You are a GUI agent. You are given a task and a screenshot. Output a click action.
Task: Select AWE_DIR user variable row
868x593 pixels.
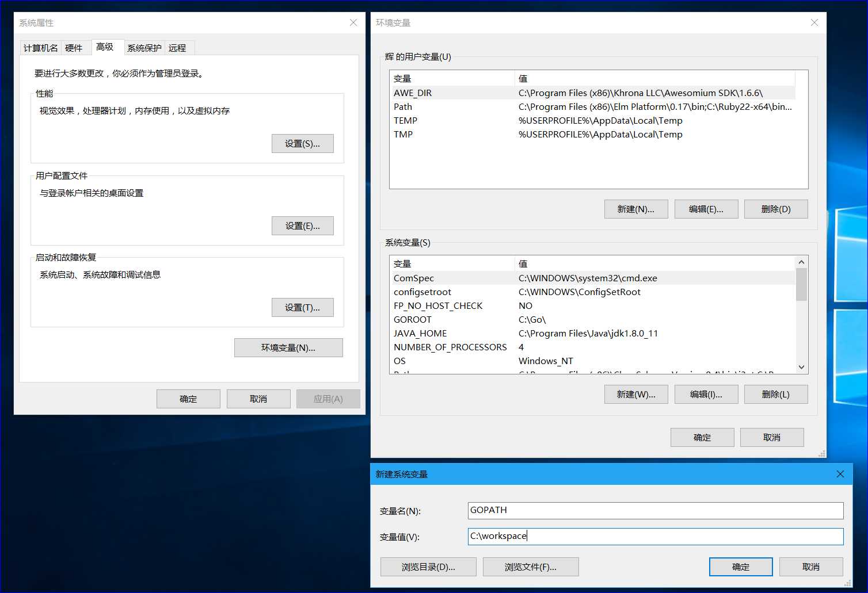[592, 93]
